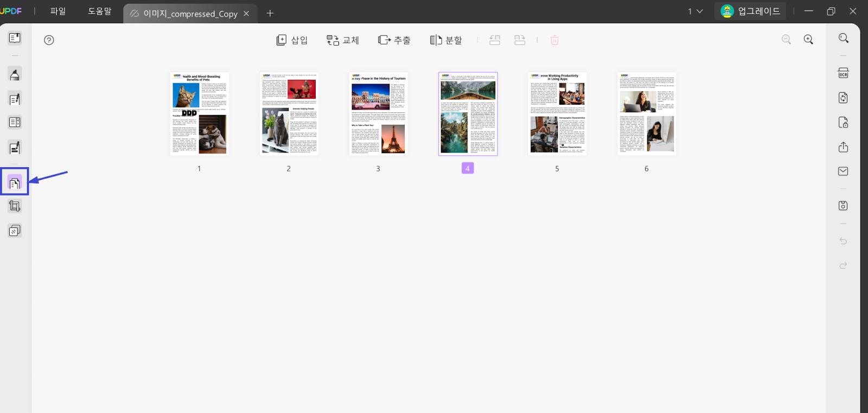
Task: Open the Prepare Form tool icon
Action: coord(15,123)
